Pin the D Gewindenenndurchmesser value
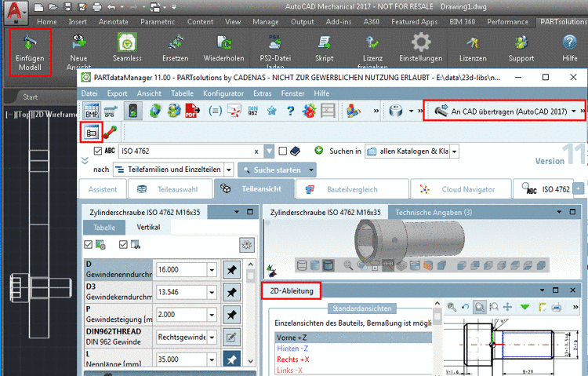588x376 pixels. pyautogui.click(x=231, y=269)
